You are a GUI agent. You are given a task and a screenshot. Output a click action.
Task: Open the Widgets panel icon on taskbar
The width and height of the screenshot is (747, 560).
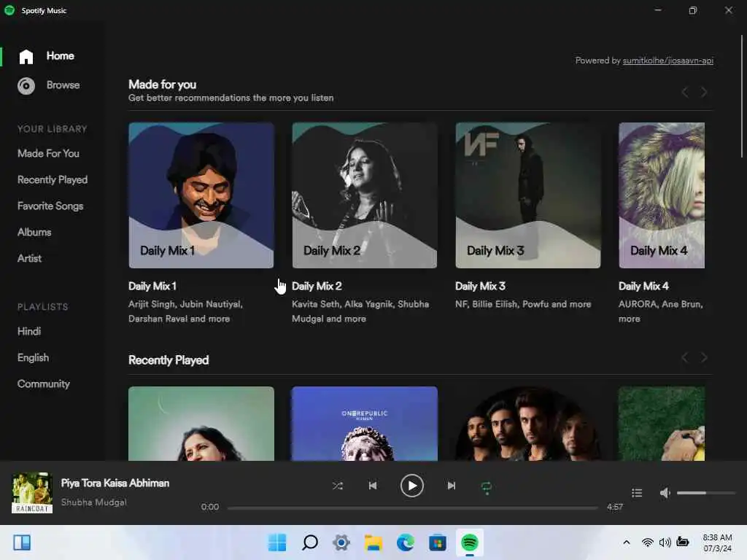(22, 542)
